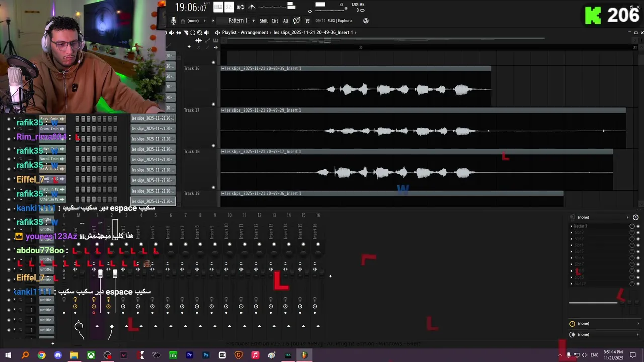Open the (none) dropdown next to the microphone icon
The width and height of the screenshot is (644, 362).
point(197,21)
